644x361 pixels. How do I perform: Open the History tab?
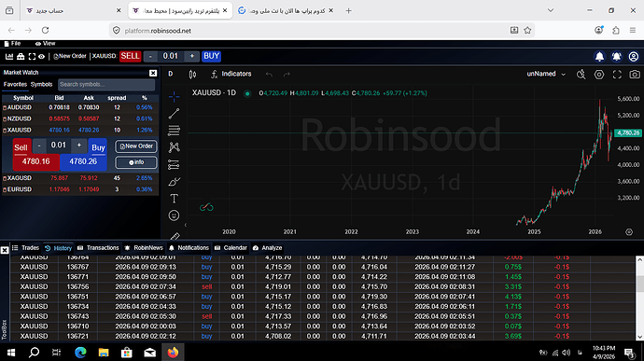tap(58, 248)
